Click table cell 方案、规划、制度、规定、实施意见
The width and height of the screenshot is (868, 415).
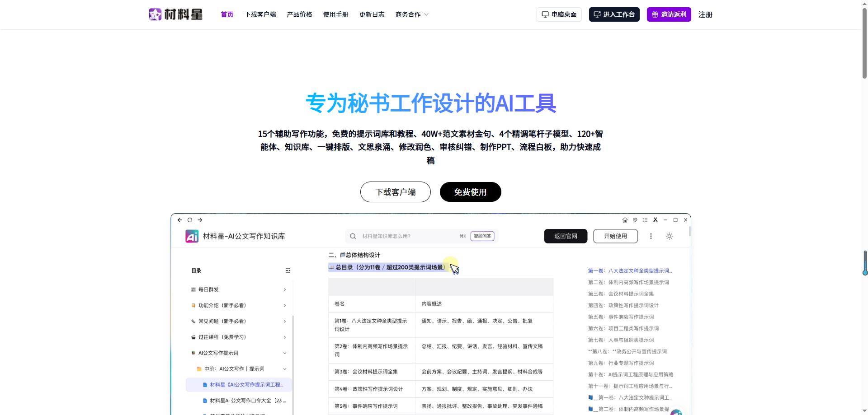(484, 389)
